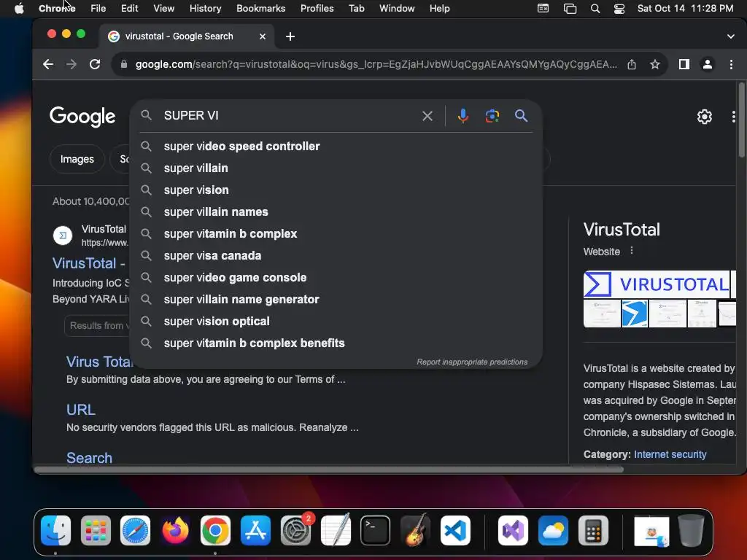Open Control Center in the menu bar

point(619,9)
